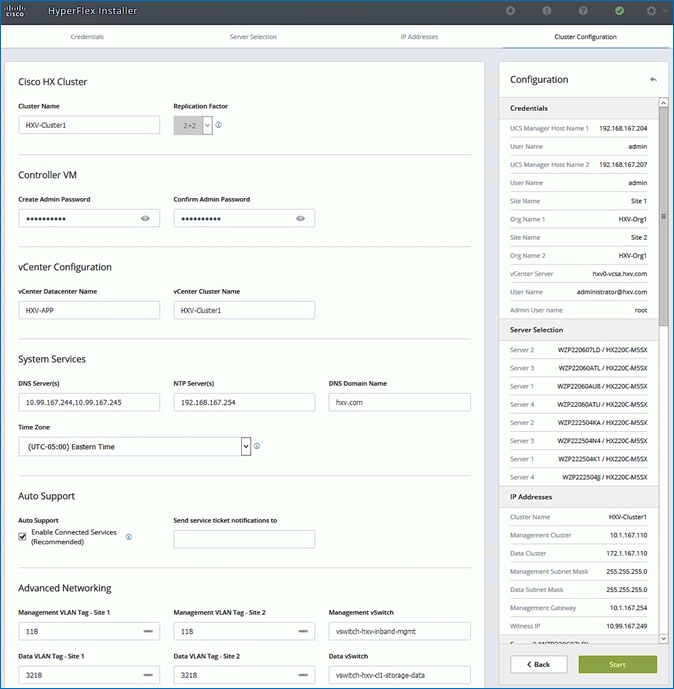Click the Data VLAN Tag Site 2 field

(244, 674)
